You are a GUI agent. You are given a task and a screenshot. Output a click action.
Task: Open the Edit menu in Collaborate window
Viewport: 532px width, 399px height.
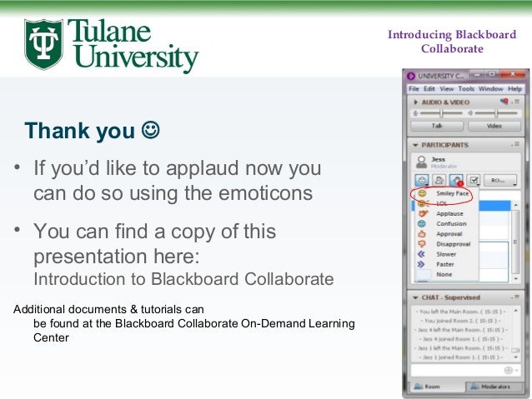click(429, 89)
